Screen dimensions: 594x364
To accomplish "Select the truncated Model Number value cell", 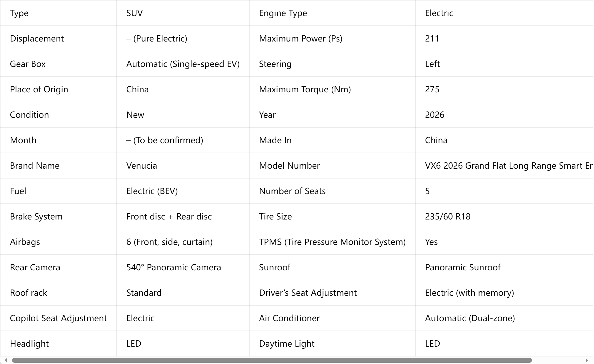I will (504, 166).
